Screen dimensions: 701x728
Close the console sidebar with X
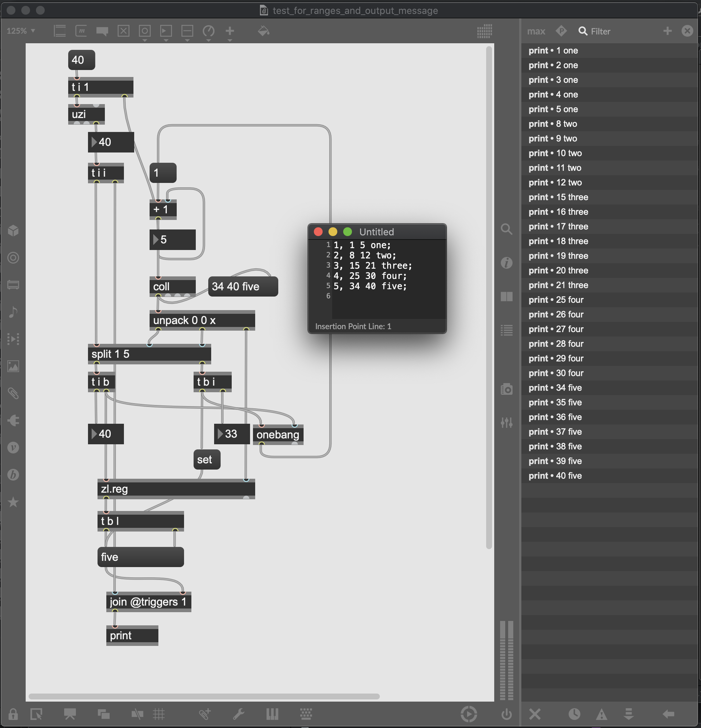click(x=687, y=31)
